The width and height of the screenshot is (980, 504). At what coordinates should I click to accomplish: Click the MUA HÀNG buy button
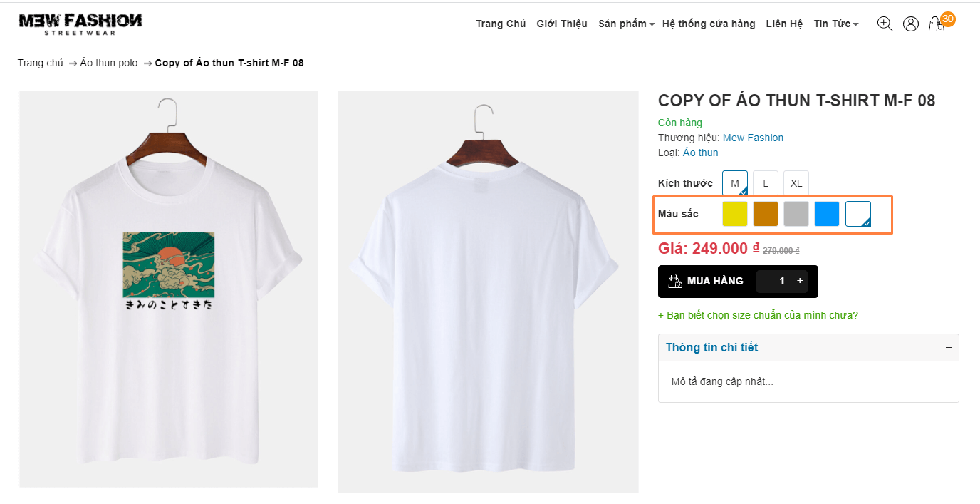coord(705,281)
